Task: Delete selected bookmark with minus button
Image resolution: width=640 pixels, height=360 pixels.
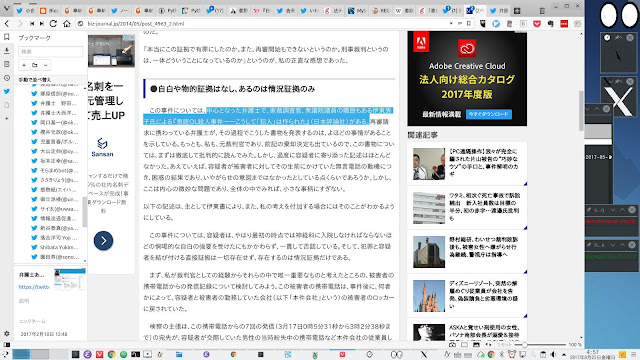Action: (45, 65)
